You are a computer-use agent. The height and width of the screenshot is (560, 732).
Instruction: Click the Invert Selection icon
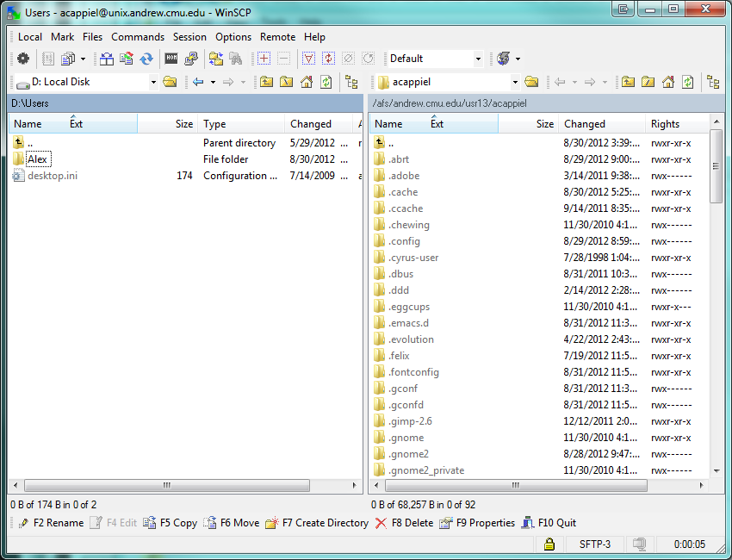click(328, 59)
